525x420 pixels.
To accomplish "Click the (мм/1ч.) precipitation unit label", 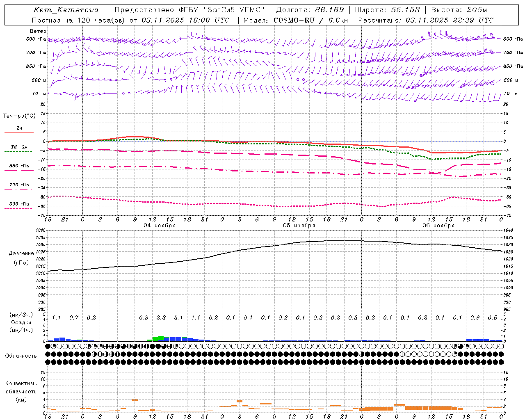I will tap(21, 330).
